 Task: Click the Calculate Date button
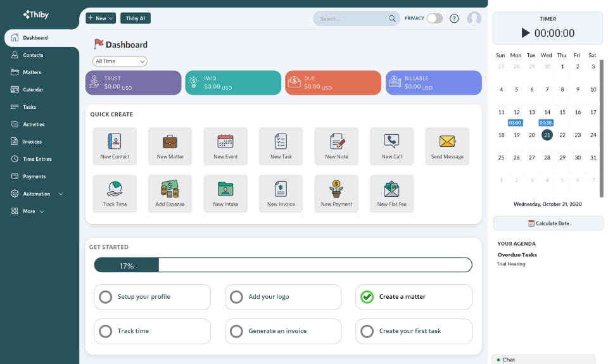(x=548, y=223)
